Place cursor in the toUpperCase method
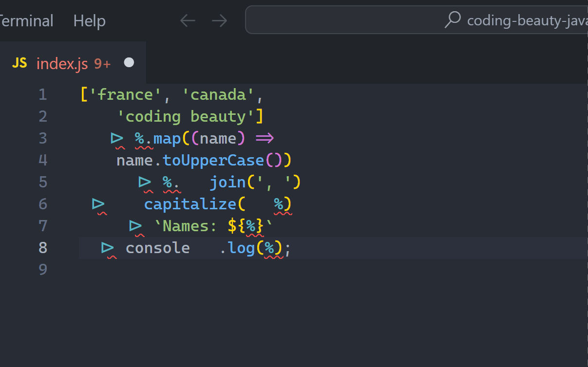Image resolution: width=588 pixels, height=367 pixels. [x=213, y=160]
